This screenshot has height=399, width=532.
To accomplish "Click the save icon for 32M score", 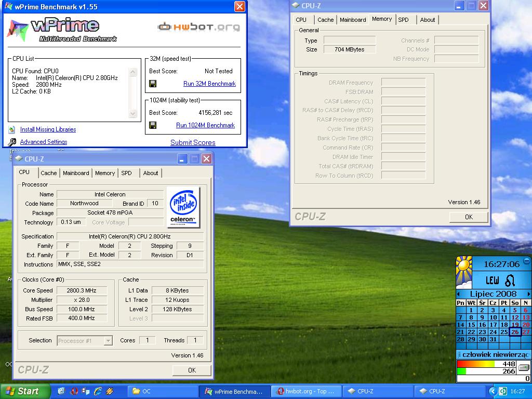I will click(153, 84).
